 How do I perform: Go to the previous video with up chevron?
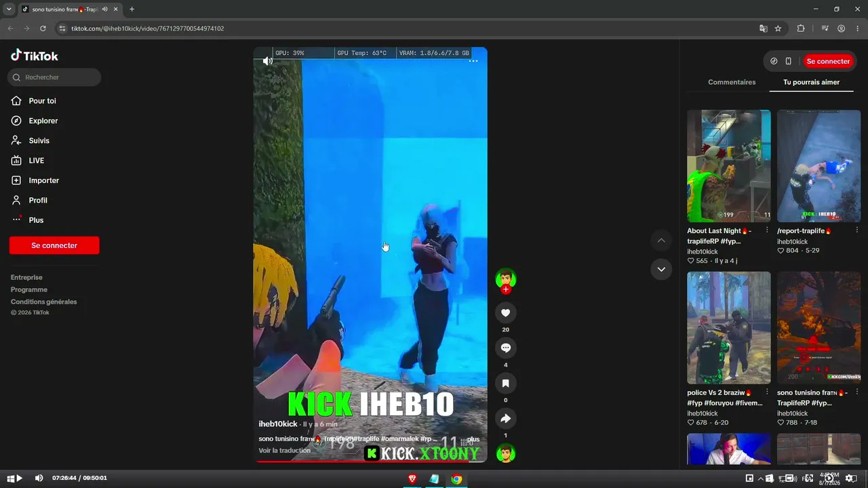(661, 241)
